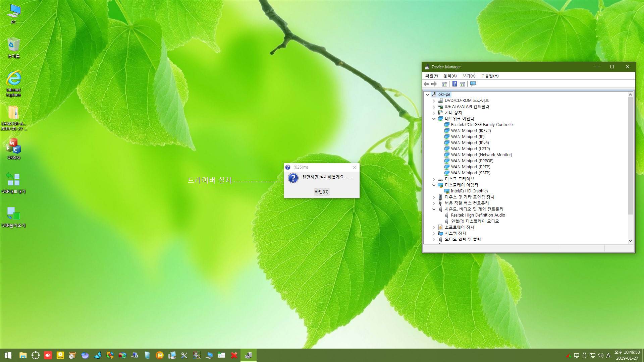Collapse the 사운드, 비디오 및 게임 컨트롤러 node
This screenshot has width=644, height=362.
(434, 209)
